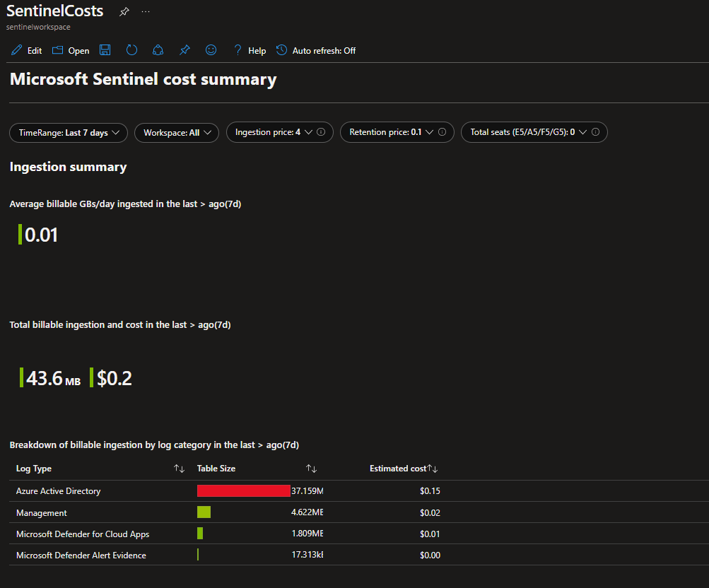Pin the SentinelCosts workbook title
This screenshot has width=709, height=588.
124,12
